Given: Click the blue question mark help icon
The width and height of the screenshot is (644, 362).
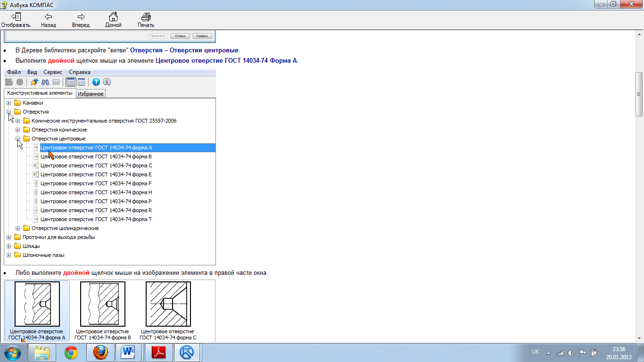Looking at the screenshot, I should tap(96, 82).
